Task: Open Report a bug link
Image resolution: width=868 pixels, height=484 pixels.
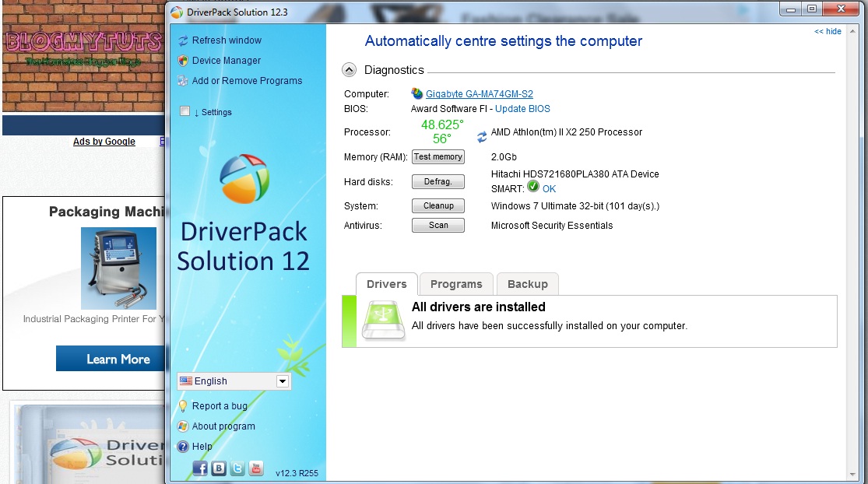Action: (x=220, y=406)
